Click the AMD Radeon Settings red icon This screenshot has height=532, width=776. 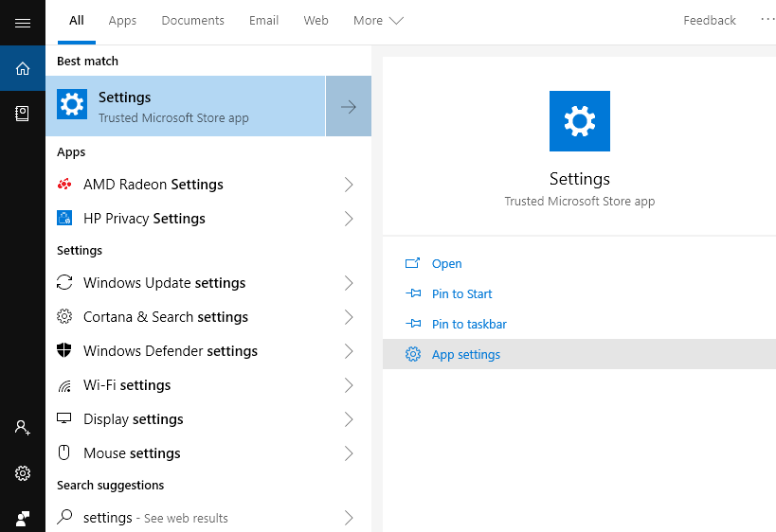64,185
